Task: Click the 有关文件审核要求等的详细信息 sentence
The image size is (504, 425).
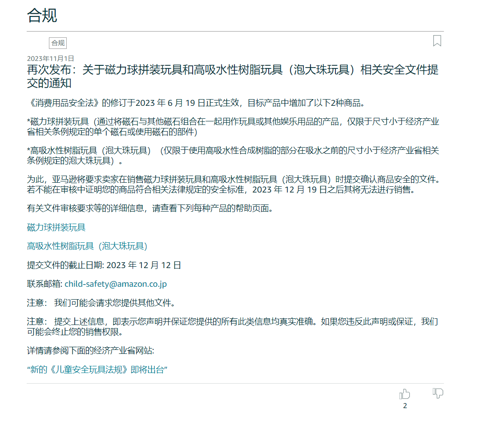Action: (x=149, y=208)
